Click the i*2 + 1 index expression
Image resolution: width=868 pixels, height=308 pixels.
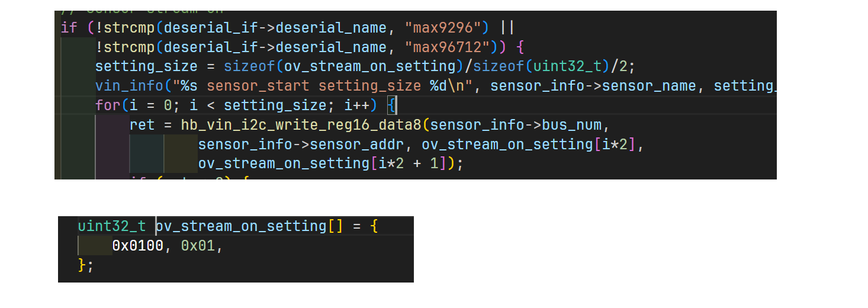coord(407,163)
